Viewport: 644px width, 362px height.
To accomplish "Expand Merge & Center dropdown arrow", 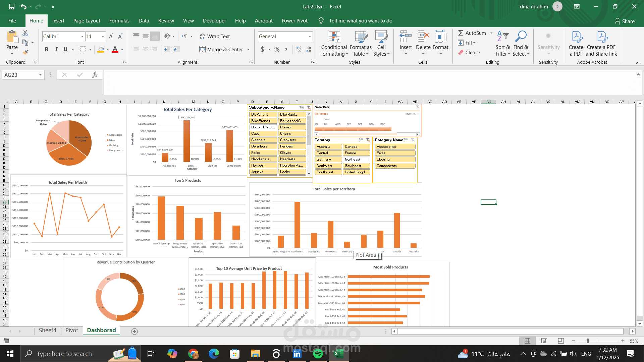I will 248,50.
